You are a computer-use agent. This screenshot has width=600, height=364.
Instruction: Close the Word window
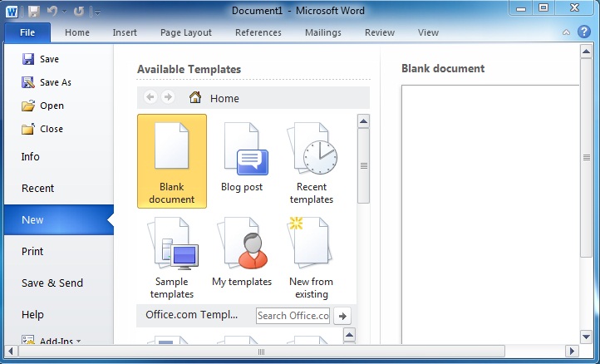[x=574, y=7]
